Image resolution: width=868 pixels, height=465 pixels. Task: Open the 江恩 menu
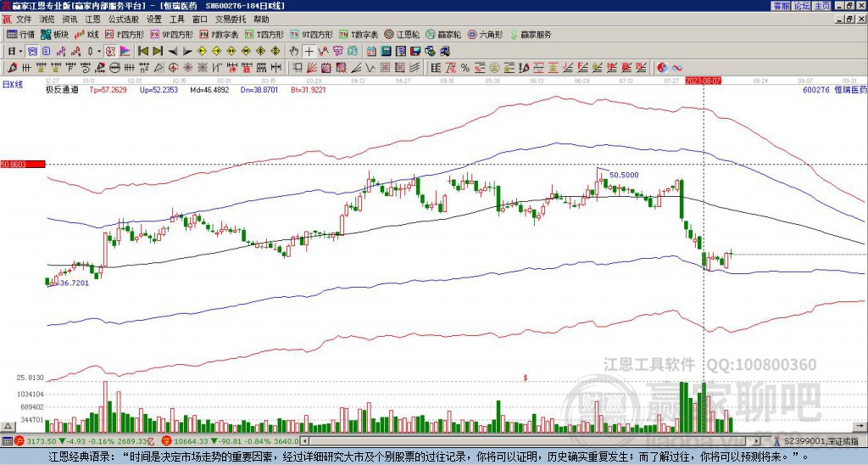[x=92, y=20]
